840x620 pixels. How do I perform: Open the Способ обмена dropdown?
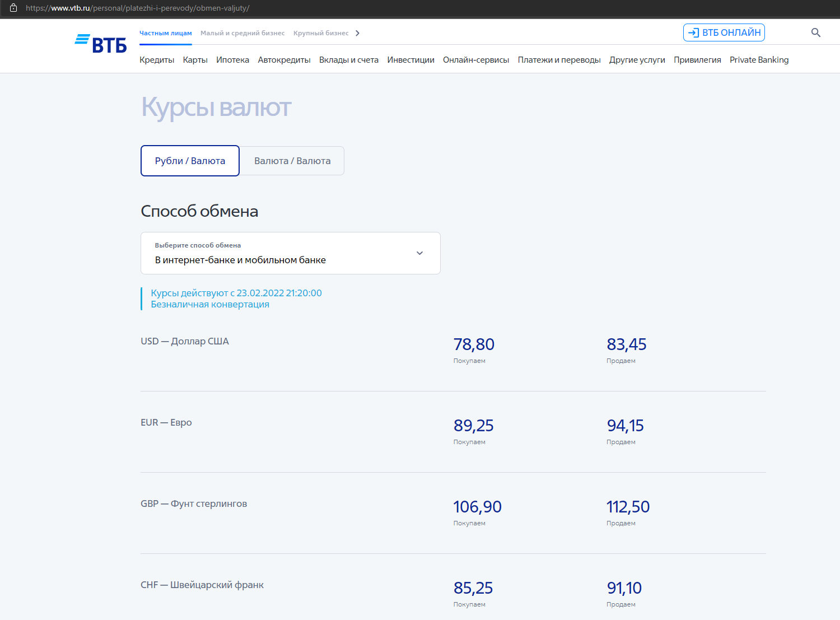click(290, 253)
